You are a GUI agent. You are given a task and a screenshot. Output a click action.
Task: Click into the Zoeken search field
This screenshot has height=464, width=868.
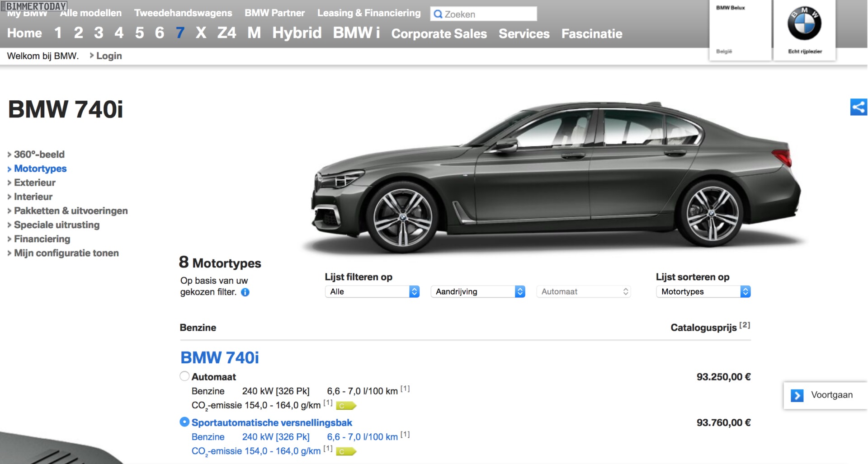coord(488,14)
